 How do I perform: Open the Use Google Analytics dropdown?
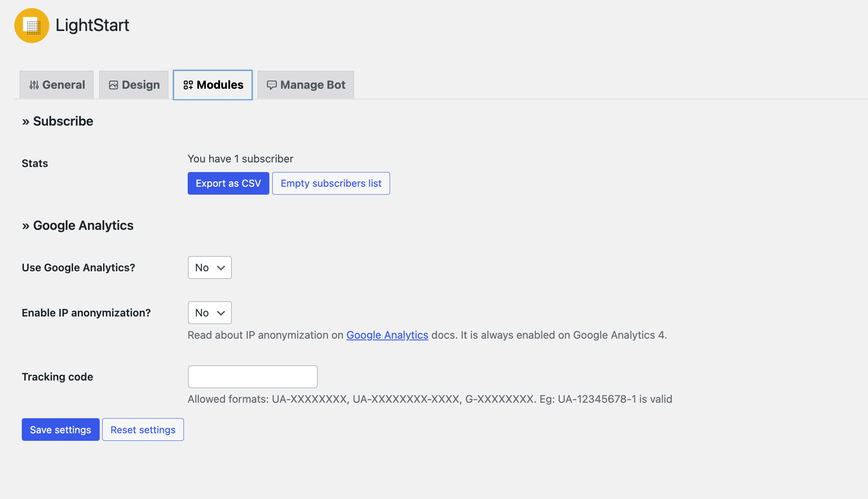pos(209,268)
